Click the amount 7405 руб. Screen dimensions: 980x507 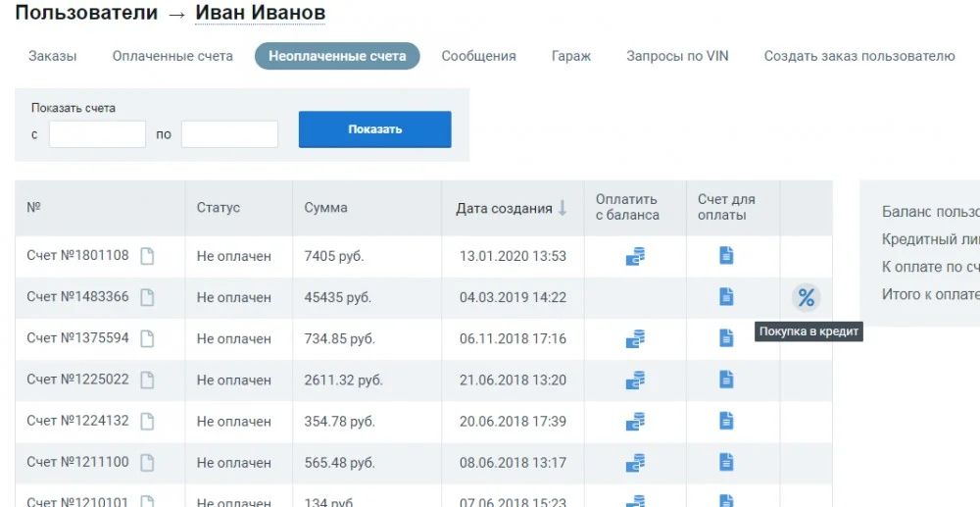click(334, 256)
